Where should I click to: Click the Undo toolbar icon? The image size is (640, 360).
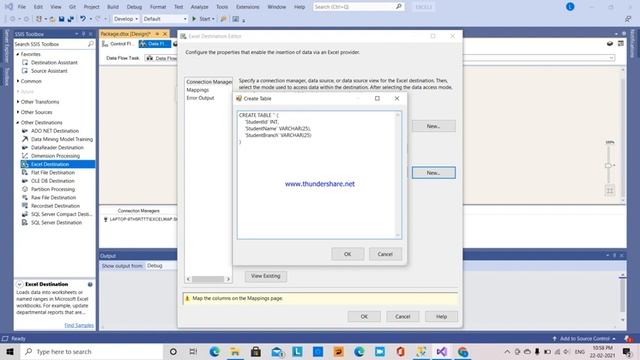tap(83, 19)
